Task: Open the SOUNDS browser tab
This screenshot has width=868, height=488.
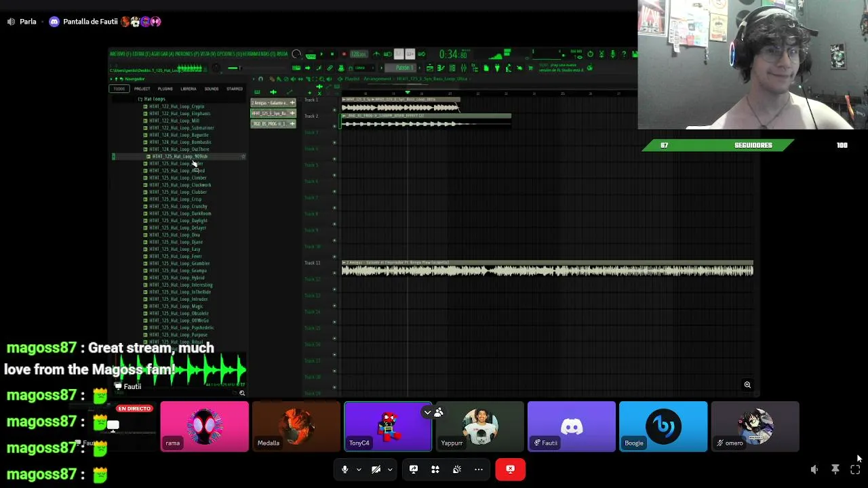Action: (212, 89)
